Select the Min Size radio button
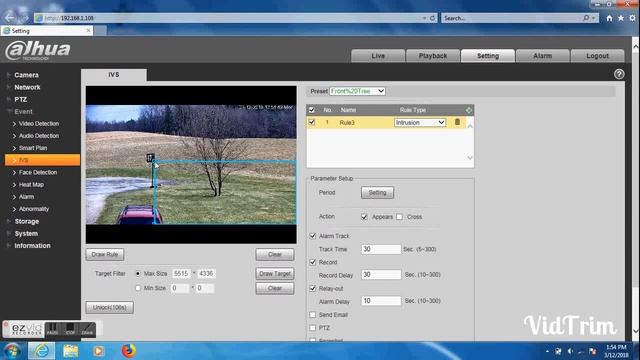The height and width of the screenshot is (360, 640). tap(138, 288)
